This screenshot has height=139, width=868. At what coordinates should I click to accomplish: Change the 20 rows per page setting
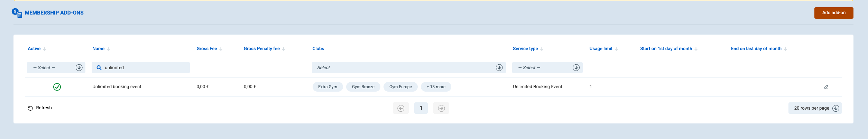coord(815,108)
